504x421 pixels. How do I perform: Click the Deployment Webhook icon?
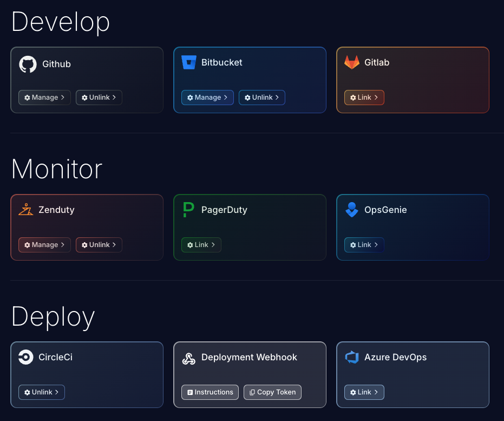pos(188,358)
